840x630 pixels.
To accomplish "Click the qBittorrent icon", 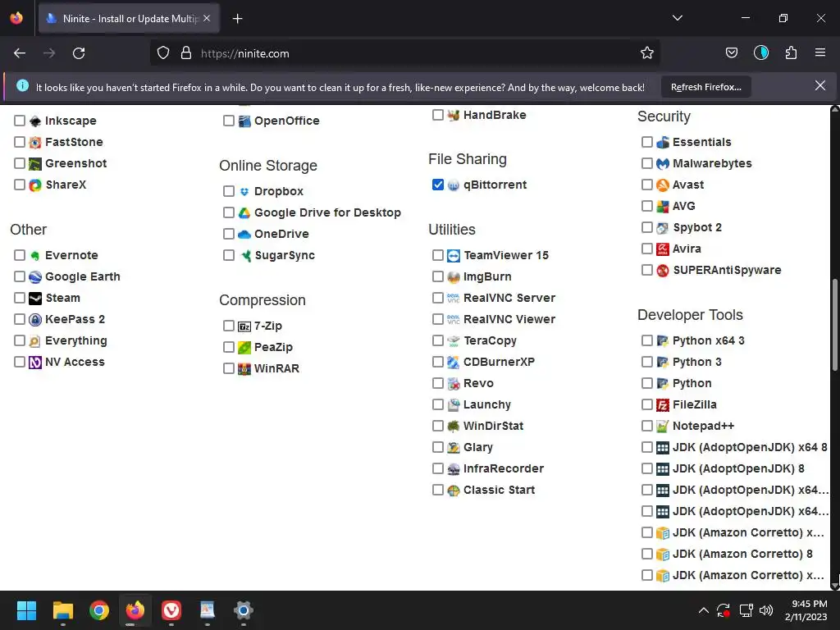I will point(454,185).
